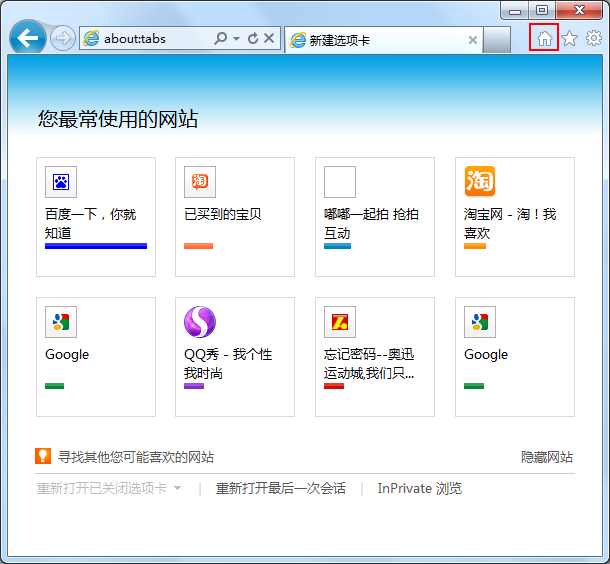
Task: Click the red 忘记密码 activity bar
Action: pos(334,386)
